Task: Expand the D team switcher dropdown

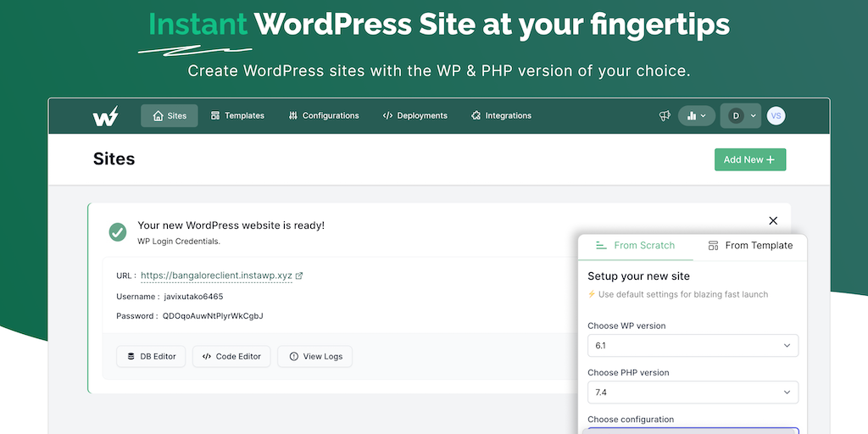Action: point(741,116)
